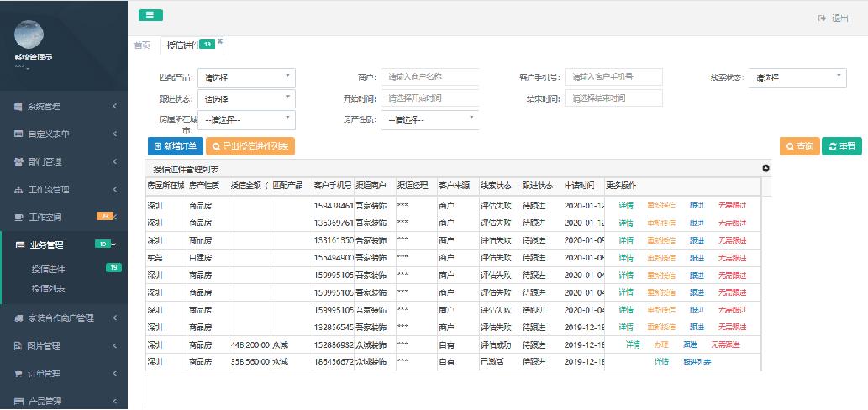The width and height of the screenshot is (868, 410).
Task: Click 无需跟进 in the 132836545 row
Action: pyautogui.click(x=733, y=327)
